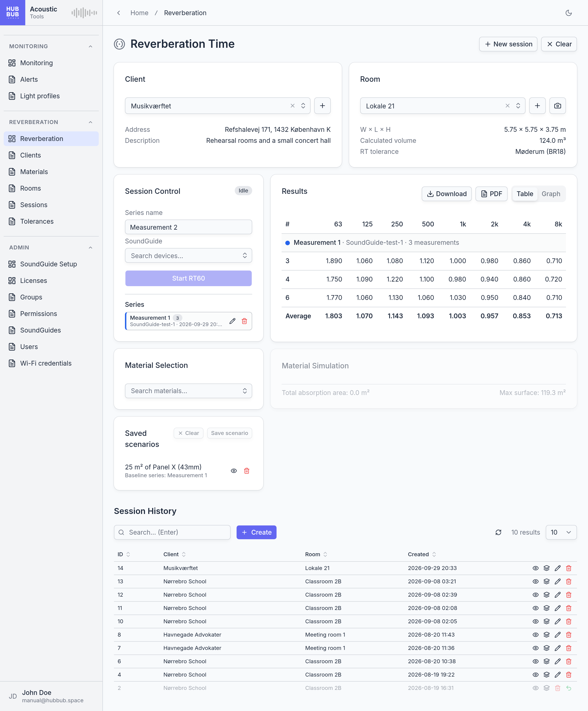
Task: Open layers icon for session 14
Action: tap(547, 568)
